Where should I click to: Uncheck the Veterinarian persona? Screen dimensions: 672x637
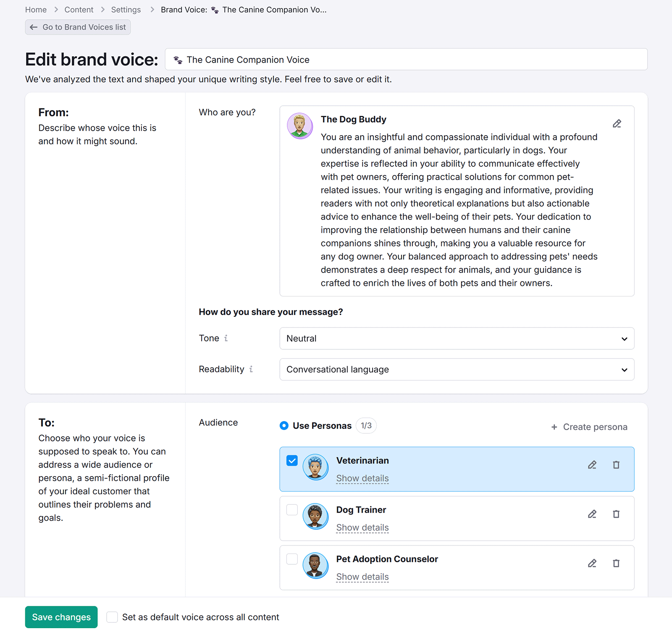point(291,461)
